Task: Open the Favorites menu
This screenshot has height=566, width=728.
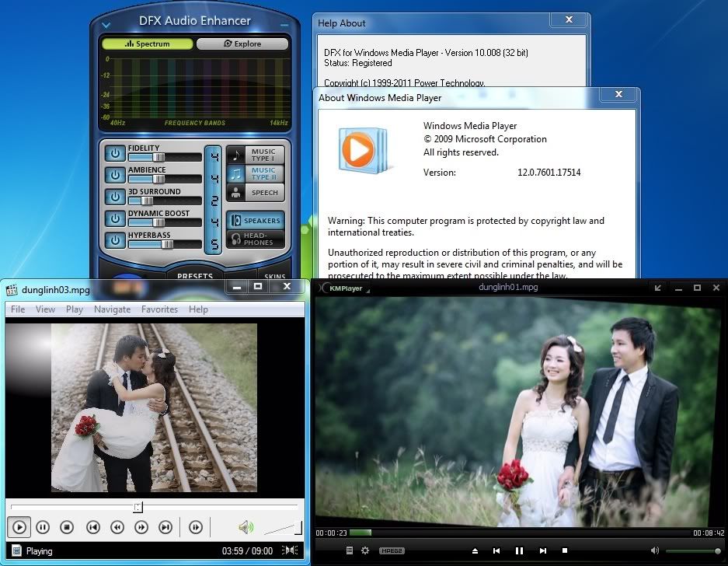Action: click(160, 309)
